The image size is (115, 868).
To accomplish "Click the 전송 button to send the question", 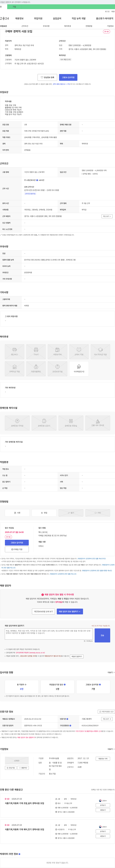I will pos(102,635).
